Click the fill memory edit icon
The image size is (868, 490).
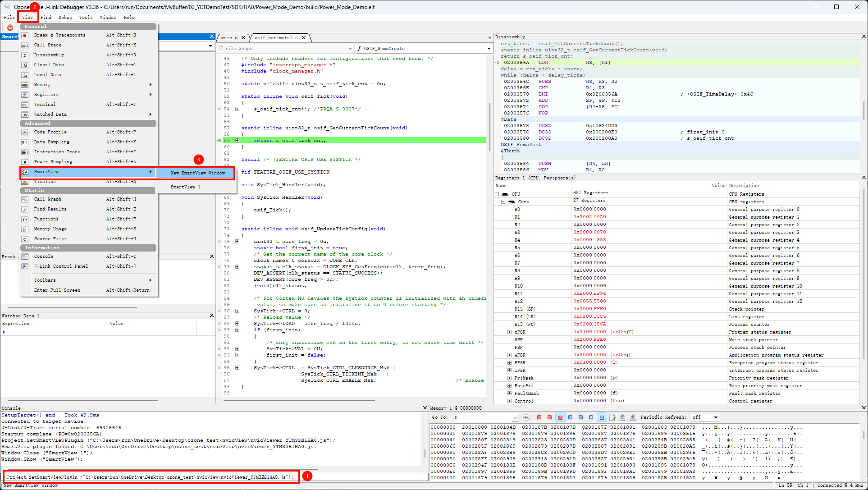coord(612,417)
